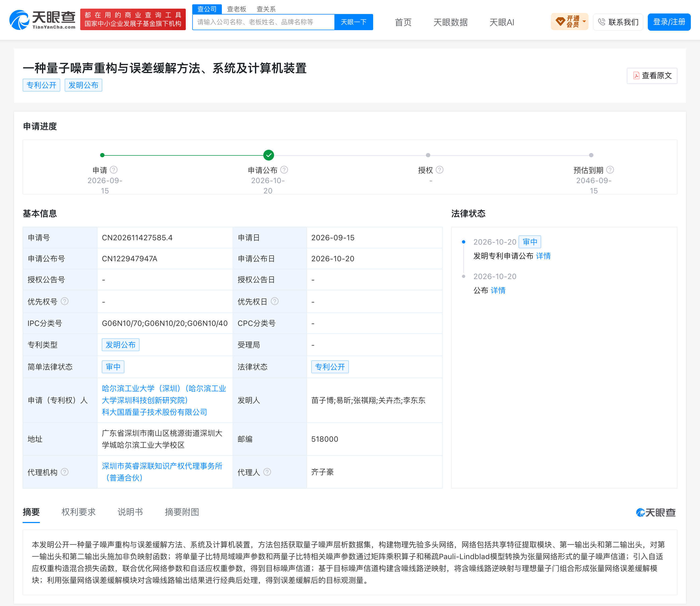Open help icon next to 预估到期 step
The image size is (700, 606).
pyautogui.click(x=610, y=170)
